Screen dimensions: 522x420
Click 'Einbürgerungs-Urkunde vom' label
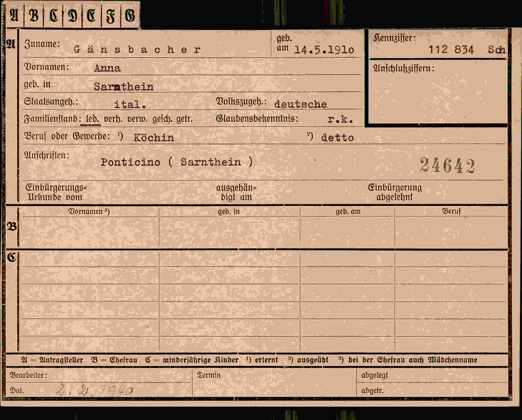click(56, 192)
